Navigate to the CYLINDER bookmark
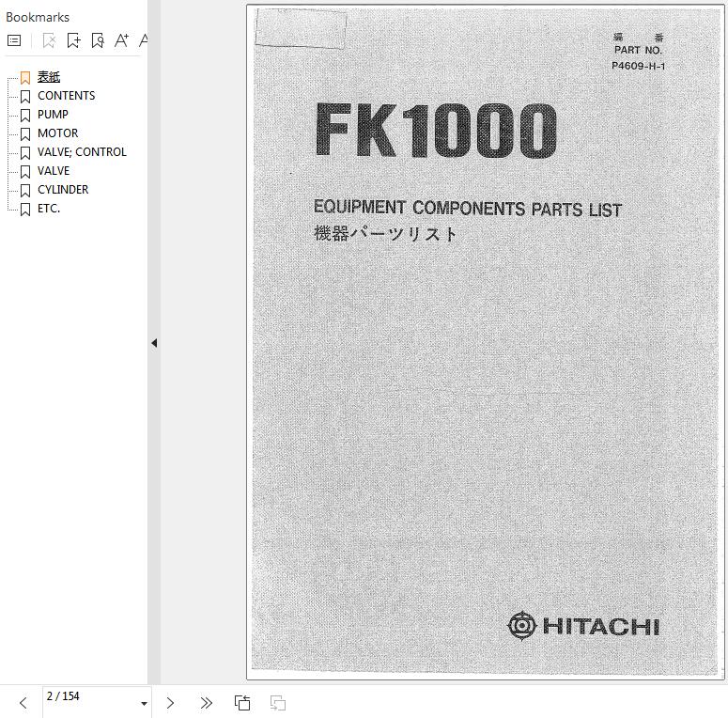The width and height of the screenshot is (728, 718). coord(63,190)
